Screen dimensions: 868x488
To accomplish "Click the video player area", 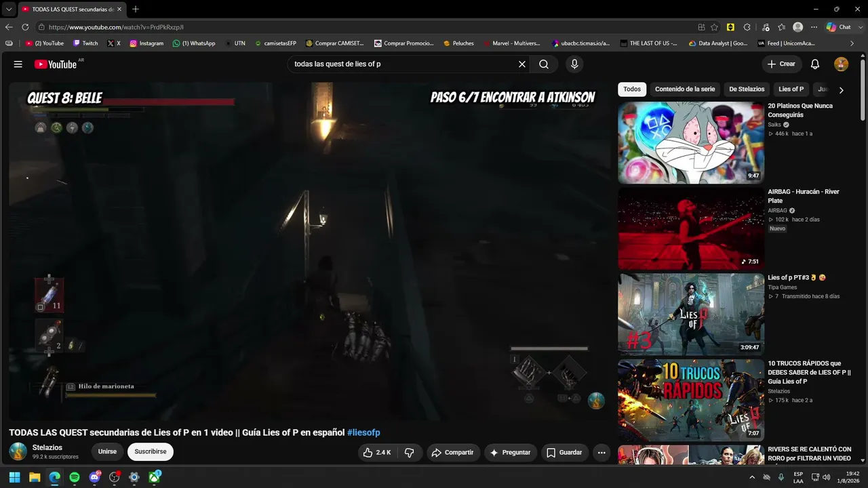I will pos(309,251).
